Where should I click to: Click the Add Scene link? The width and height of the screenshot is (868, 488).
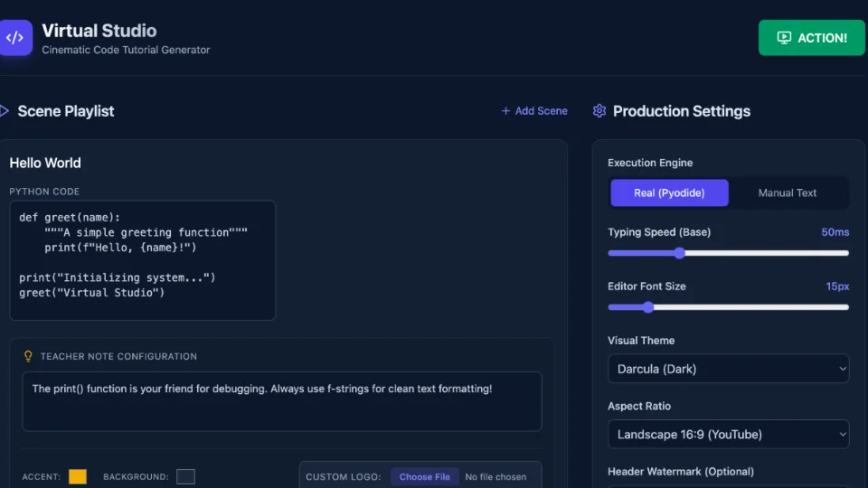click(541, 111)
